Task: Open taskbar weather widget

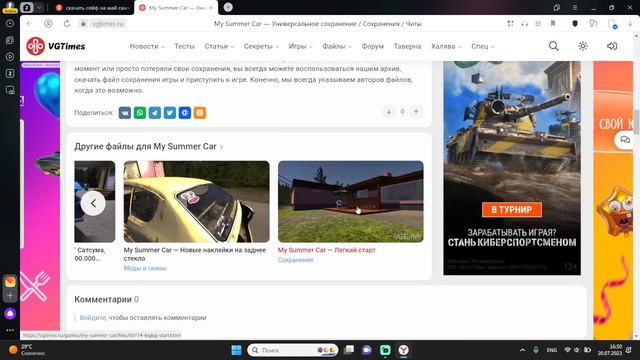Action: coord(27,350)
